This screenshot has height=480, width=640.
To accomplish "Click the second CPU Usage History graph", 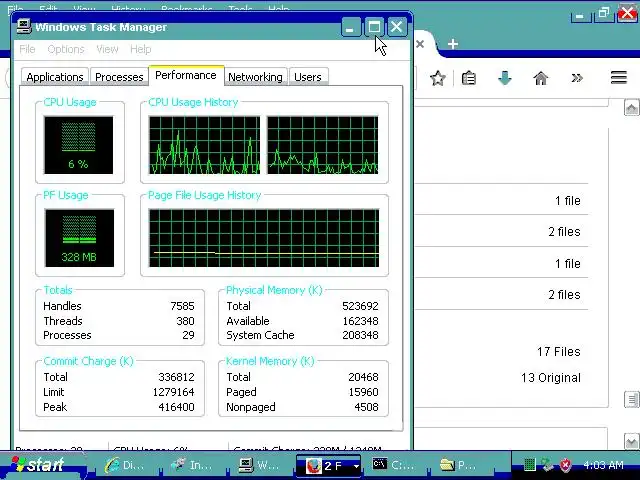I will pyautogui.click(x=322, y=145).
